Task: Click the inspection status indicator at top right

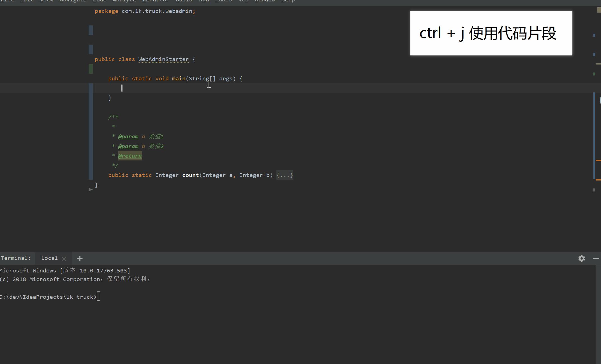Action: pyautogui.click(x=598, y=10)
